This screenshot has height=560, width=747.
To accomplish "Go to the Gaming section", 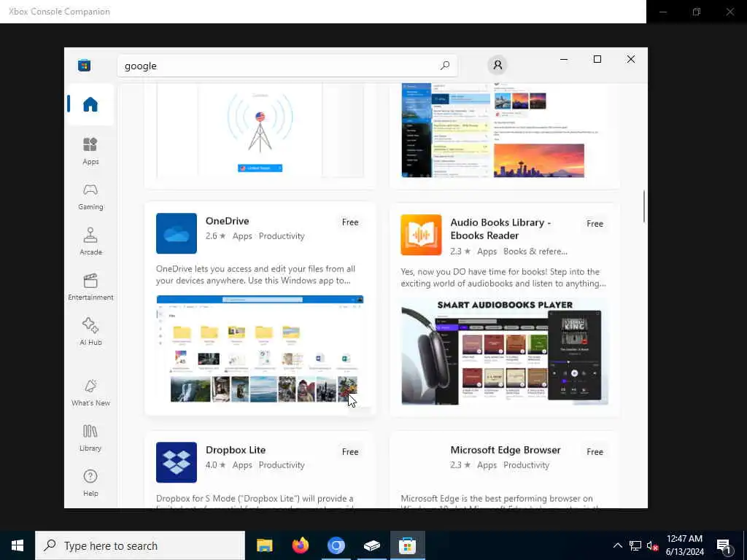I will pyautogui.click(x=90, y=197).
